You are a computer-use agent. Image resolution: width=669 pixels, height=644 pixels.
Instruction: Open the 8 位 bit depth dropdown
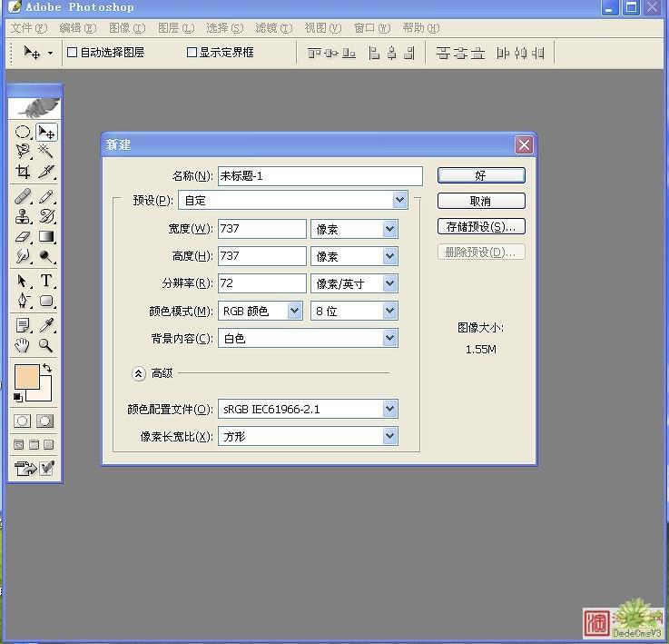(x=389, y=311)
